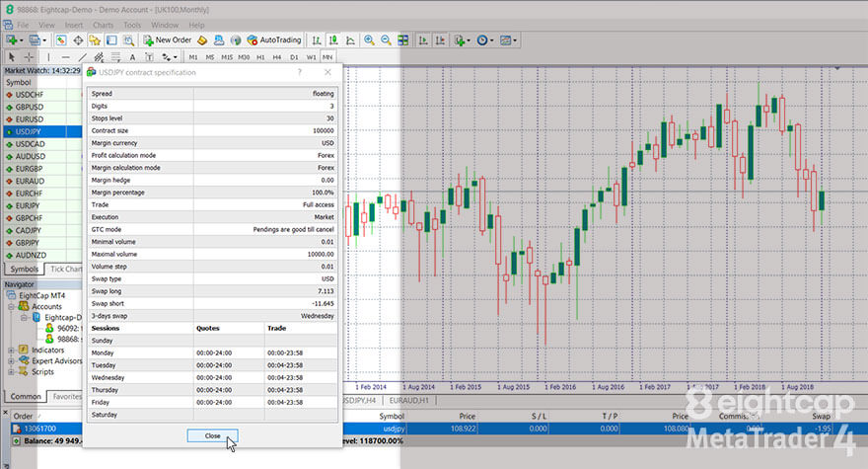Switch chart to M15 timeframe
The width and height of the screenshot is (868, 469).
click(227, 57)
